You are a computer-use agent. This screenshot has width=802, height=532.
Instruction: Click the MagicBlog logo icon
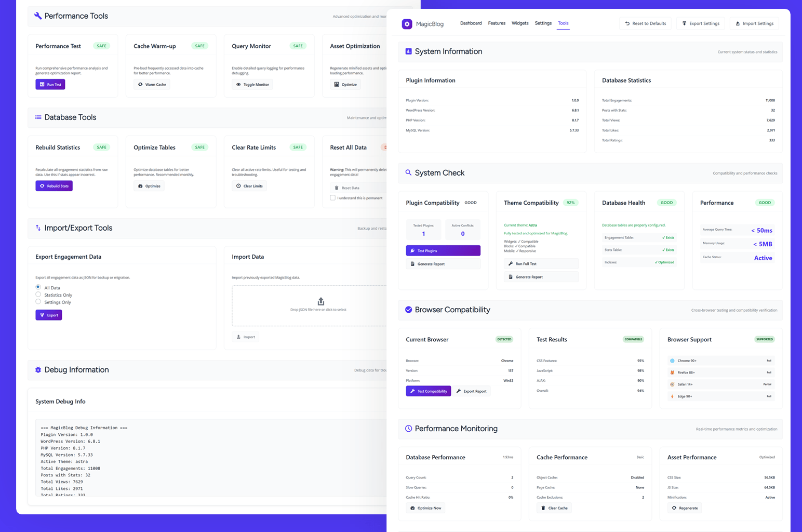click(407, 24)
